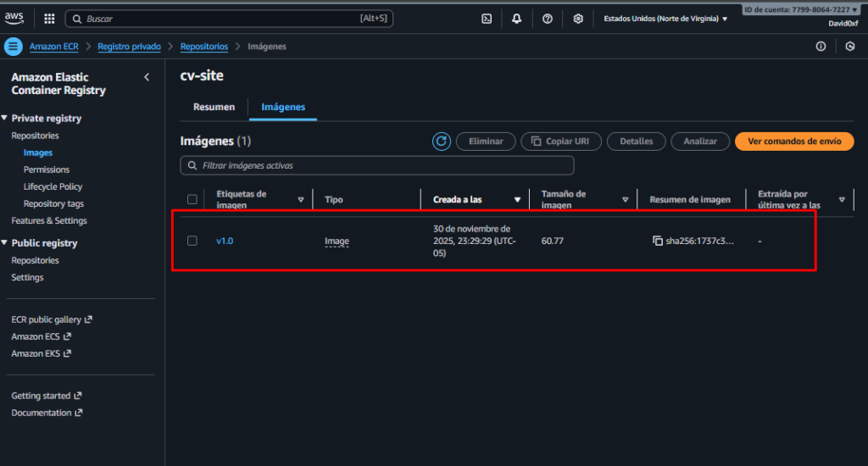
Task: Launch CloudShell from the top bar
Action: [x=487, y=19]
